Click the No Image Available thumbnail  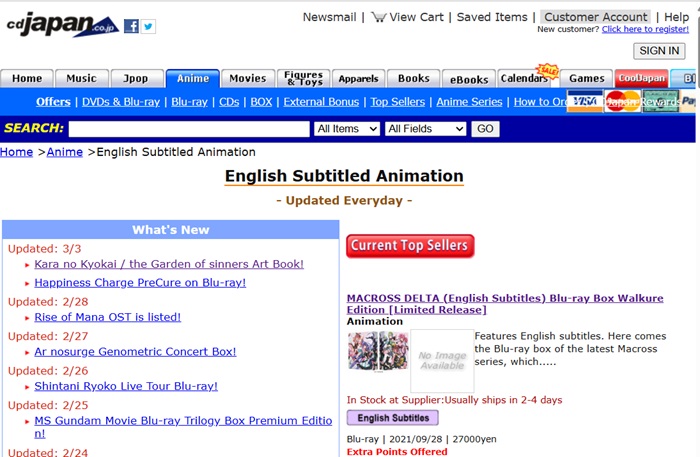[x=442, y=361]
